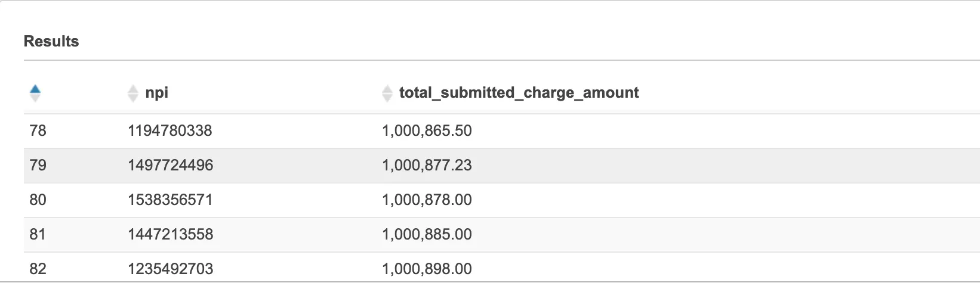Select npi value 1194780338

coord(170,130)
